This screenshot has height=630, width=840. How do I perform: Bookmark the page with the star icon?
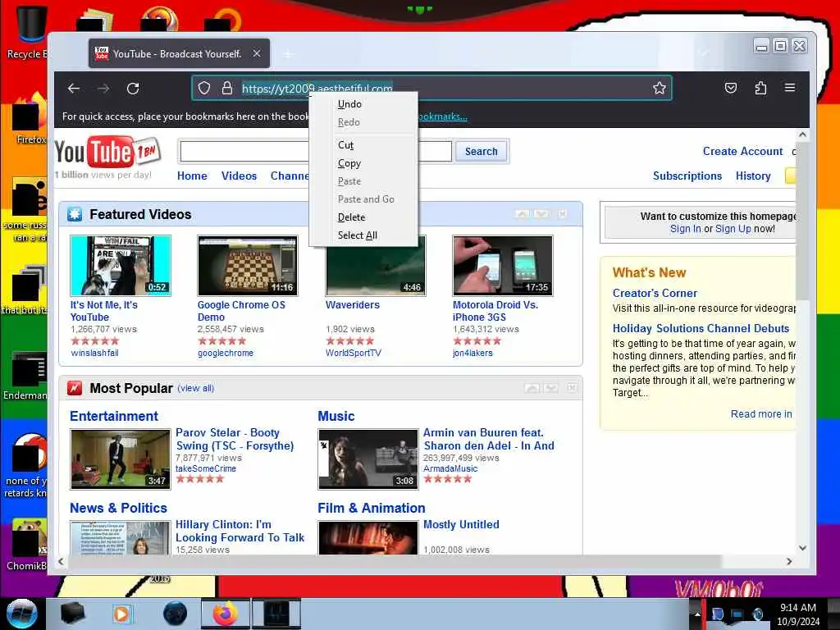(660, 88)
